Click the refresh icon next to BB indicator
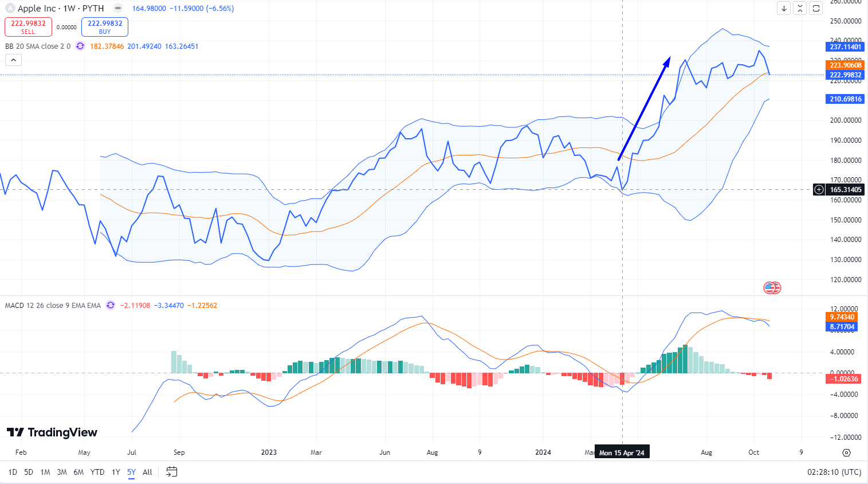 tap(80, 46)
